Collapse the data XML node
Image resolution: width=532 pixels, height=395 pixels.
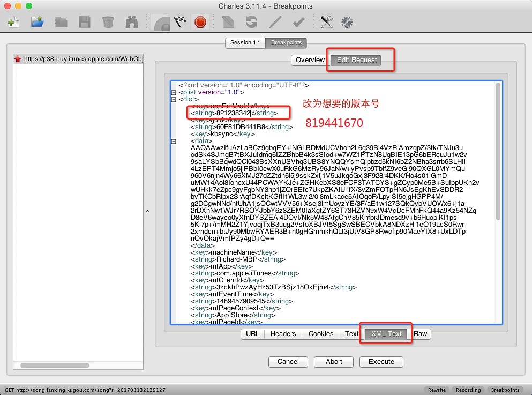coord(174,141)
